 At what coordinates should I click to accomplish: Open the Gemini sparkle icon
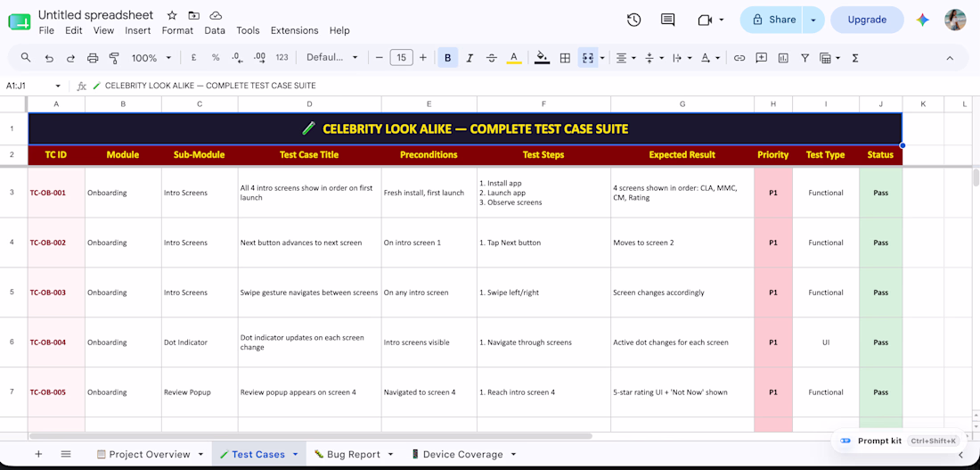(x=922, y=20)
